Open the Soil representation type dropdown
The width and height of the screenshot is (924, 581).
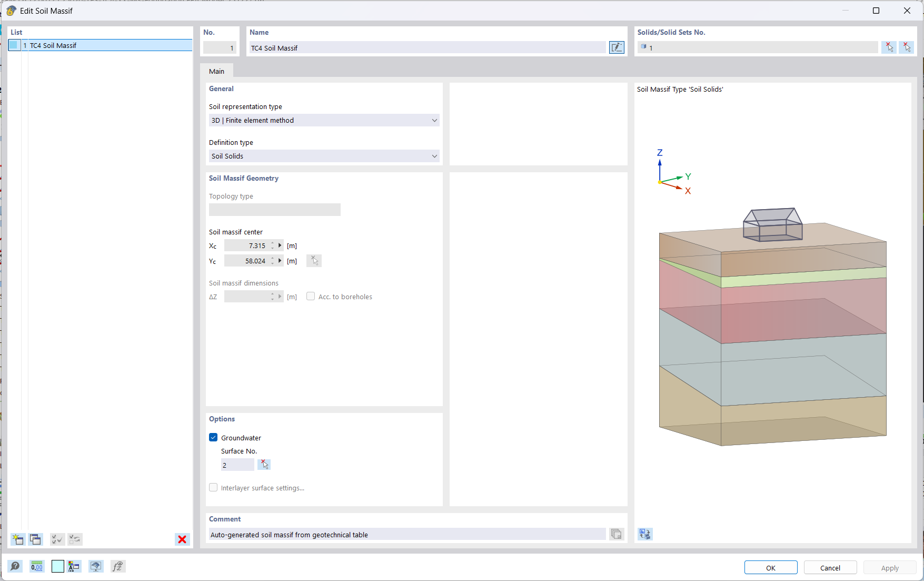coord(324,120)
